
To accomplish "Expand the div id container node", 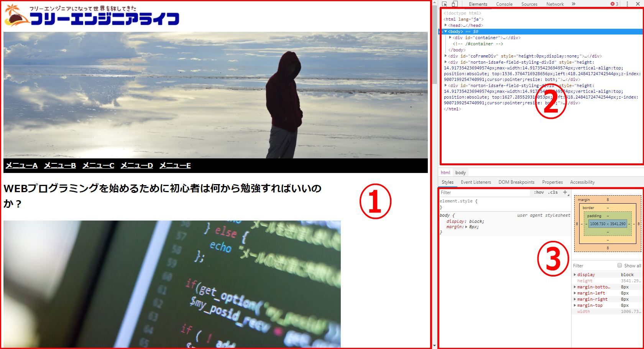I will [450, 38].
